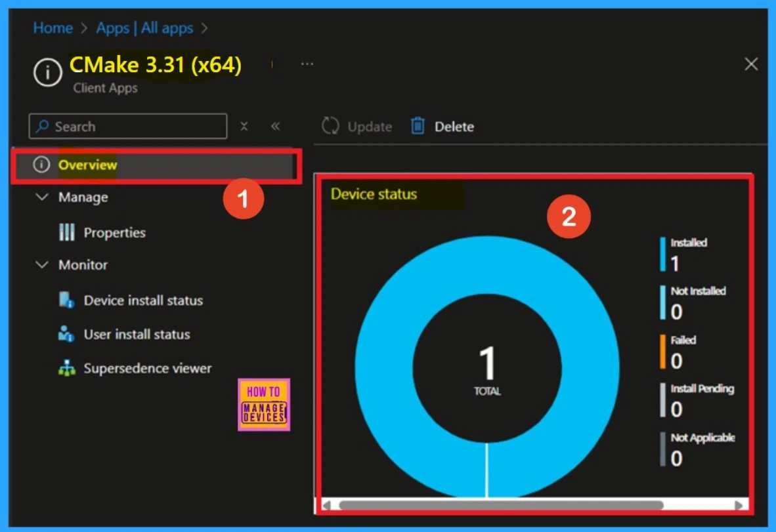The width and height of the screenshot is (776, 532).
Task: Go to Home breadcrumb link
Action: point(53,28)
